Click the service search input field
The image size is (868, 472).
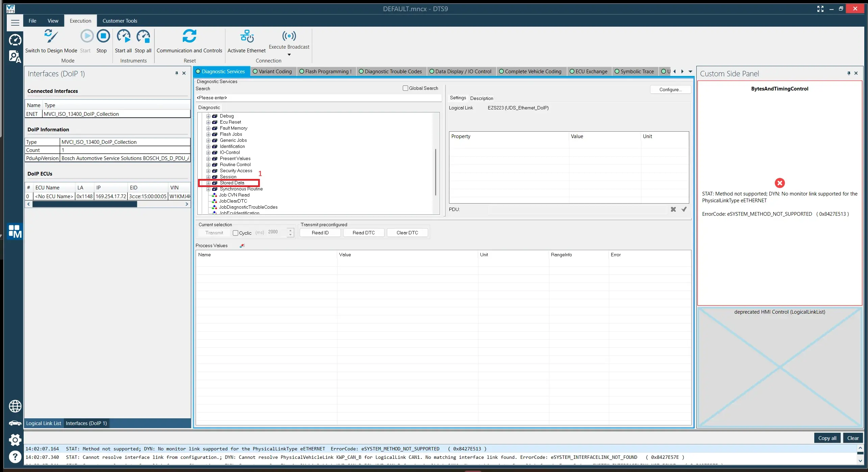pos(318,98)
